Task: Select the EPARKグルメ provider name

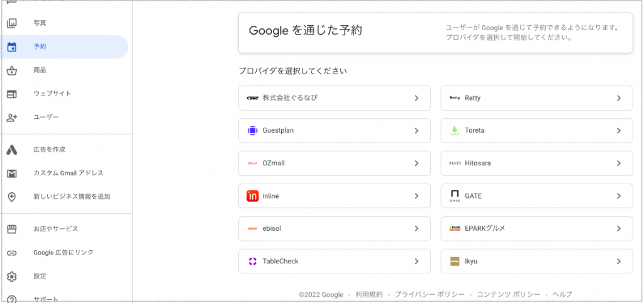Action: [485, 229]
